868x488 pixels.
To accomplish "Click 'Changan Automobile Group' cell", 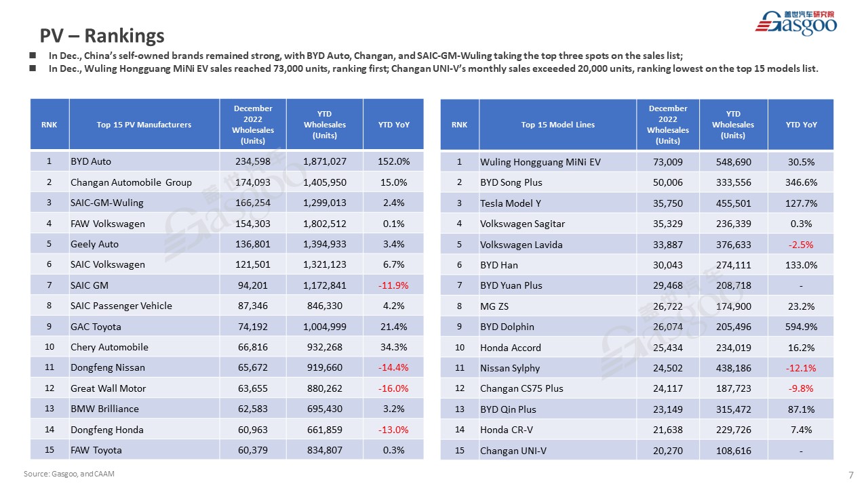I will click(x=144, y=182).
